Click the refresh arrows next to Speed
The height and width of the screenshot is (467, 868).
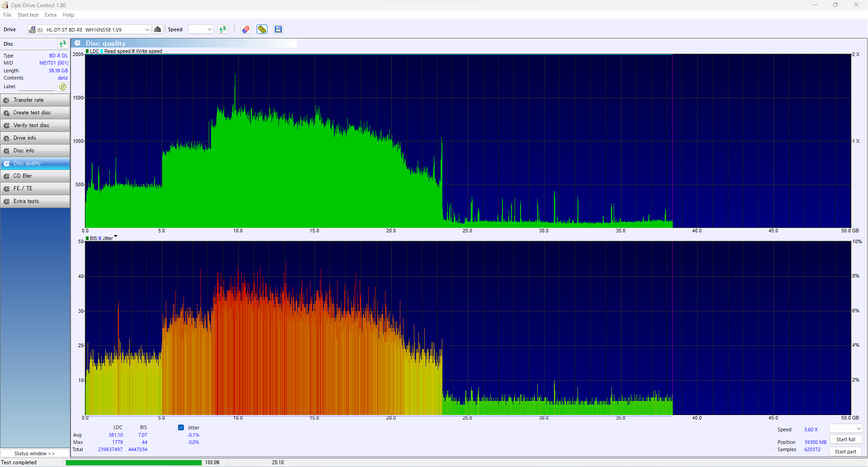coord(223,29)
